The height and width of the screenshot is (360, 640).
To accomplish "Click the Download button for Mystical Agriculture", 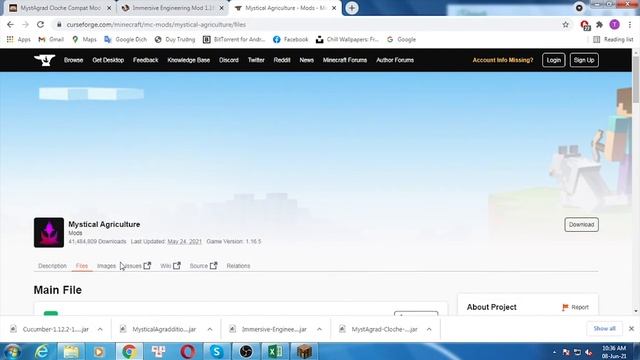I will point(581,224).
